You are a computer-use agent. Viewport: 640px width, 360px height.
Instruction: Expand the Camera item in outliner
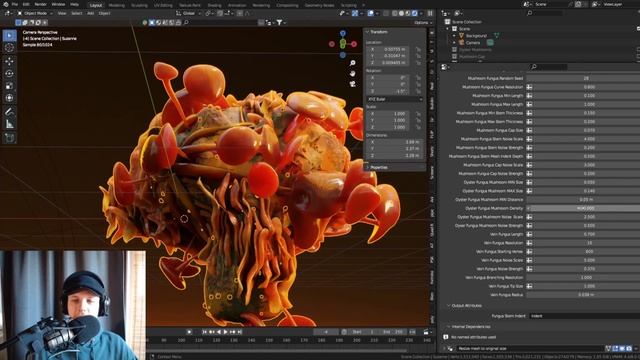click(454, 42)
